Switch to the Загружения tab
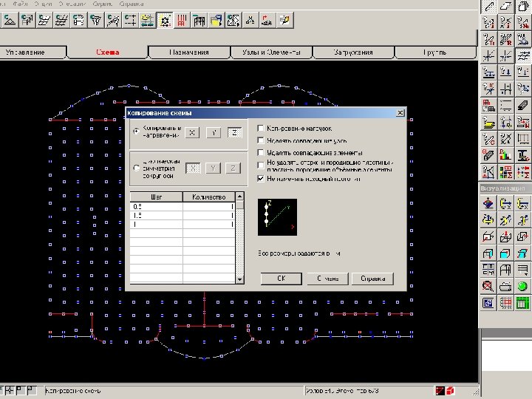The height and width of the screenshot is (399, 532). 353,52
